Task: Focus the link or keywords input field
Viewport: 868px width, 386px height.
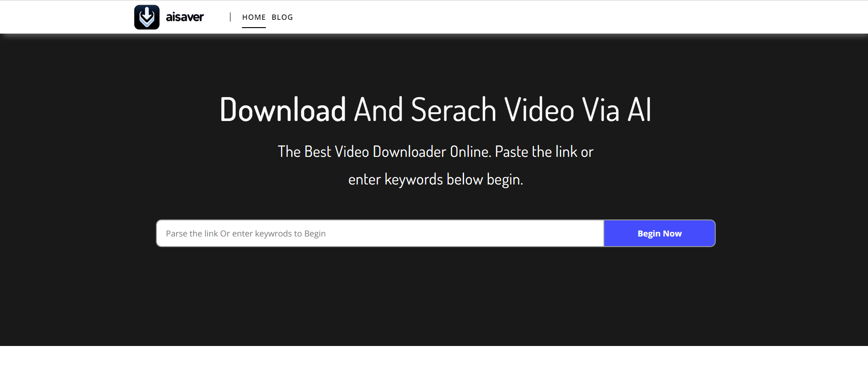Action: (380, 233)
